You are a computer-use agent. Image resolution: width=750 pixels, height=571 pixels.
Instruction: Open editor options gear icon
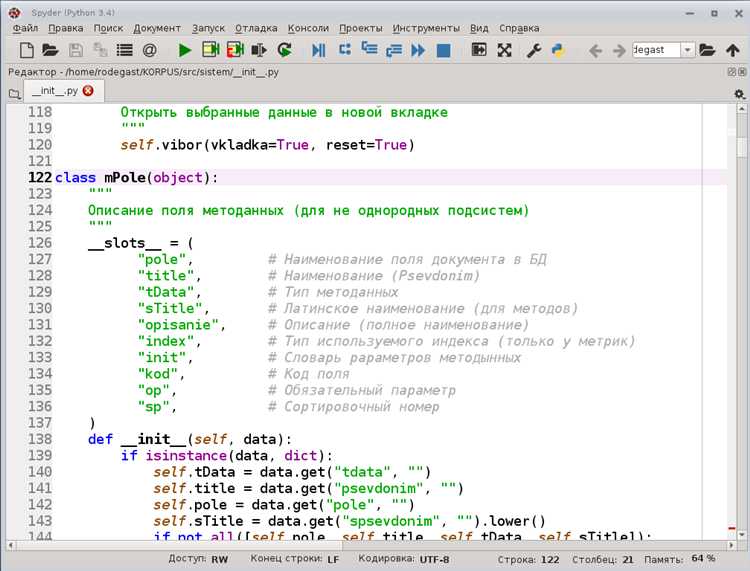click(x=739, y=94)
